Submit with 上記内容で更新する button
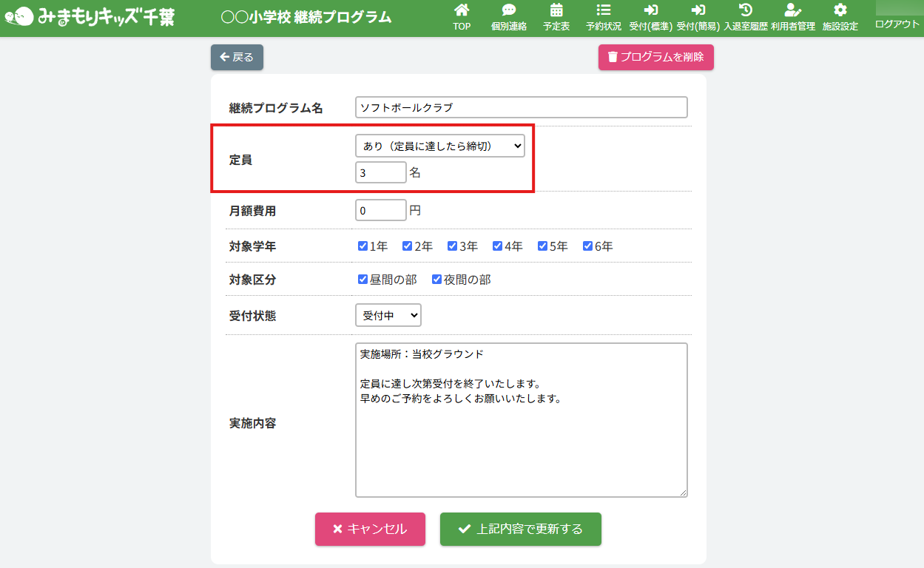This screenshot has height=568, width=924. point(520,529)
